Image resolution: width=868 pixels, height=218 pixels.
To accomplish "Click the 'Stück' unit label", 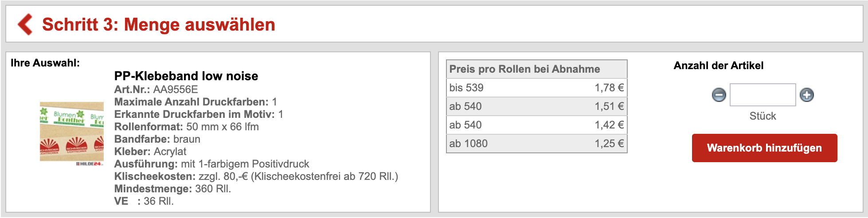I will coord(762,116).
